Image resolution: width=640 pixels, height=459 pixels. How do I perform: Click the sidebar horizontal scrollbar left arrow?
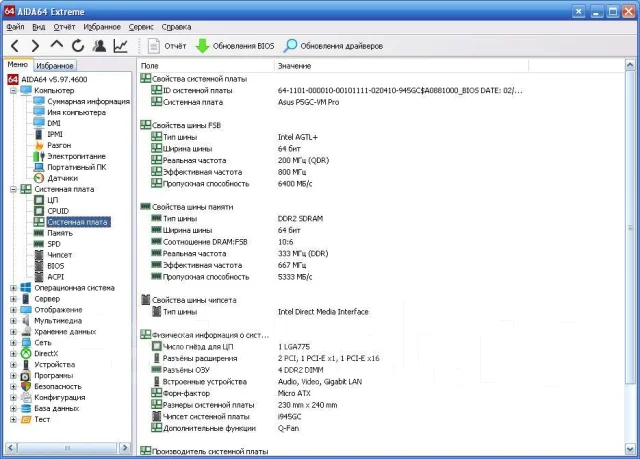pos(11,448)
